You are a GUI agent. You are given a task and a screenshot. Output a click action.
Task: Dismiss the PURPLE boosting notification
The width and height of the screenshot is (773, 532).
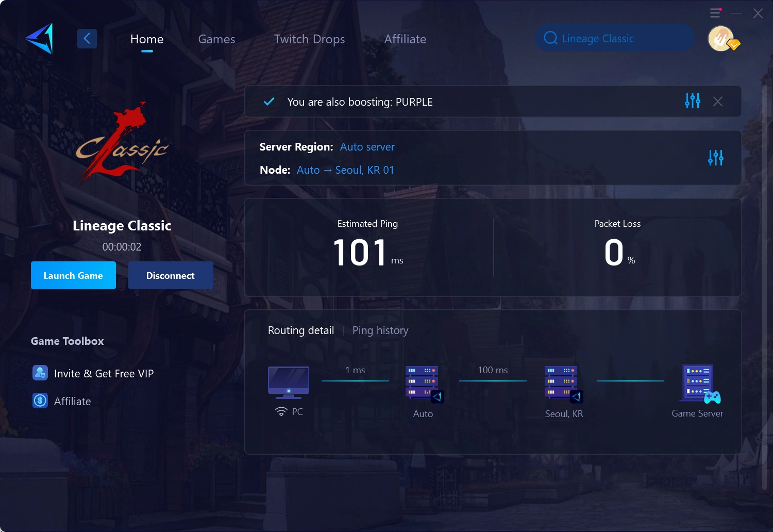click(718, 101)
